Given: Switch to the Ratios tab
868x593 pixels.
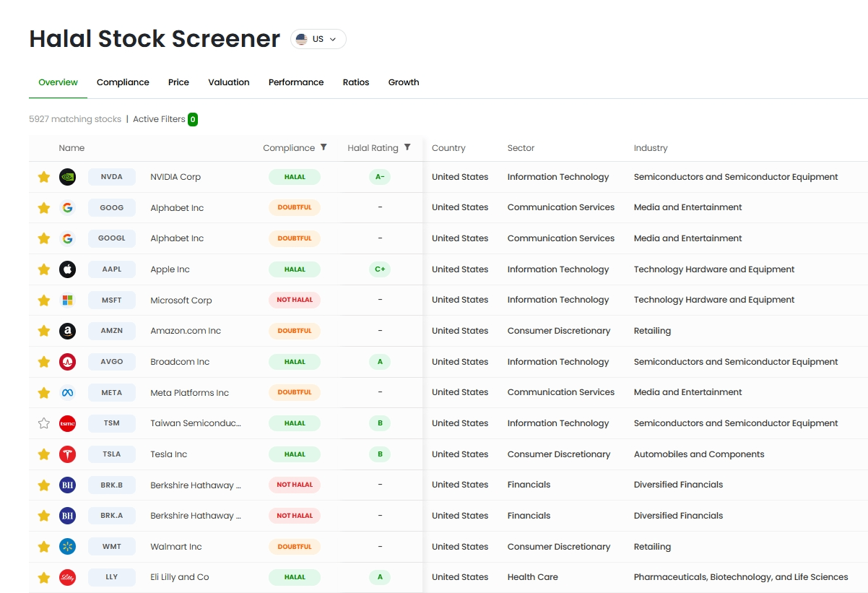Looking at the screenshot, I should [356, 82].
